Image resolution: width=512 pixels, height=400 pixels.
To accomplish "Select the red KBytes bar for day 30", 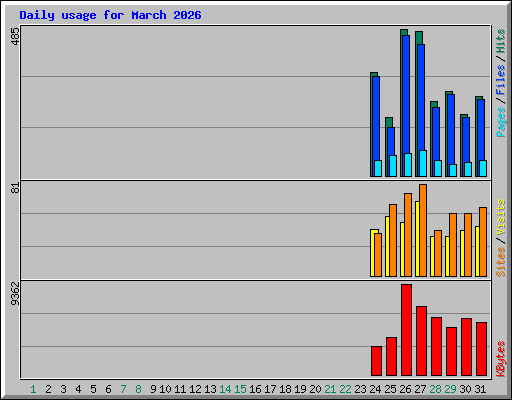I will [x=466, y=347].
